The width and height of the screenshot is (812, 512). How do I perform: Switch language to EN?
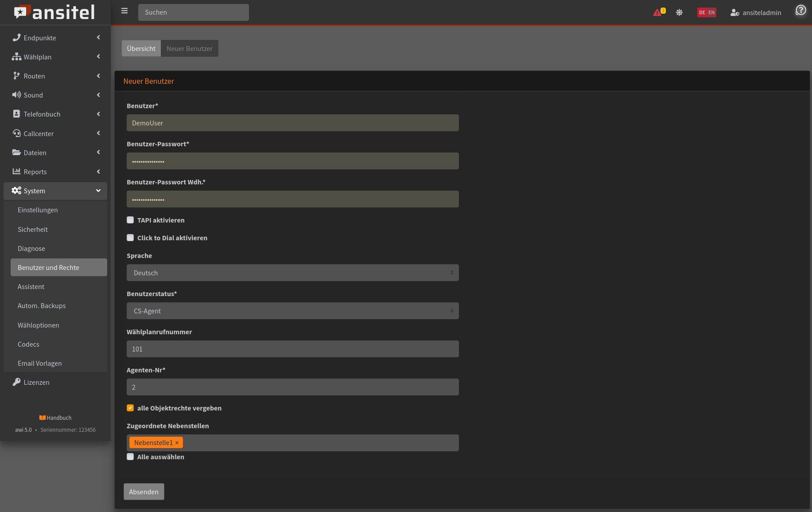click(x=711, y=12)
